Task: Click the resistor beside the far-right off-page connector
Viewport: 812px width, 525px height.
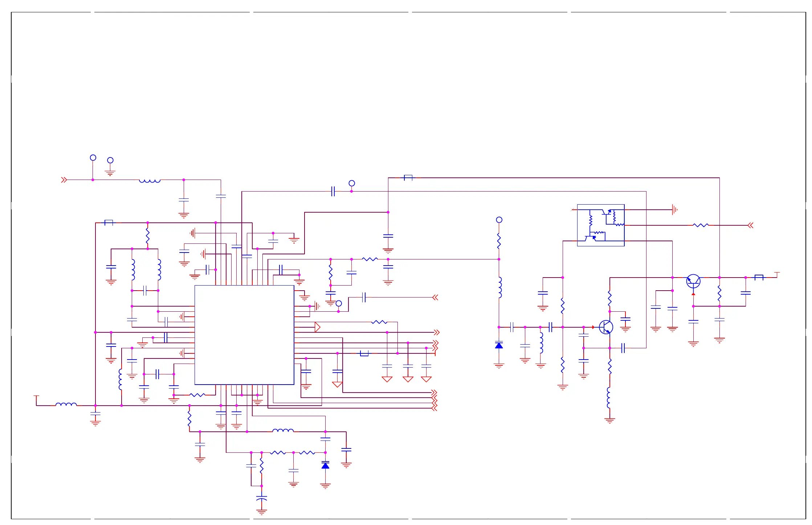Action: click(x=701, y=225)
